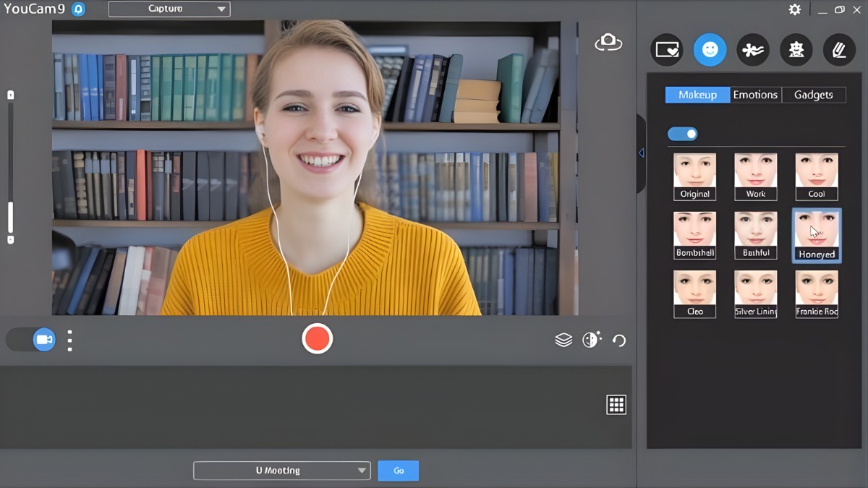The height and width of the screenshot is (488, 868).
Task: Open the avatar effects panel
Action: coord(796,50)
